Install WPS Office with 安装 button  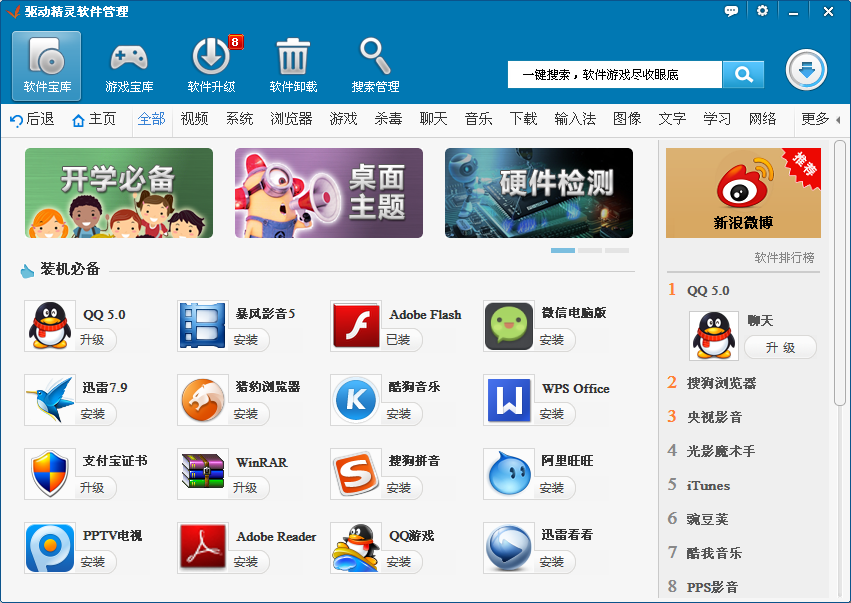point(552,414)
